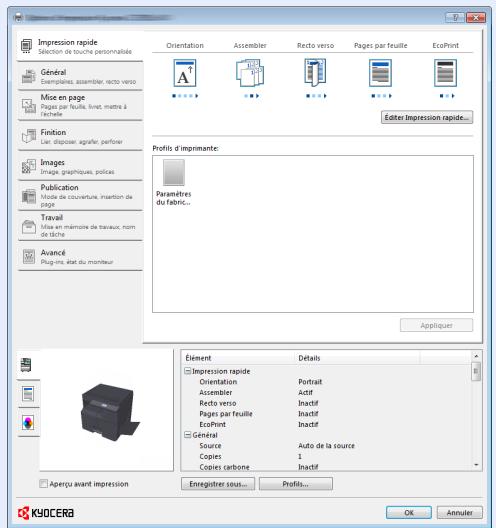
Task: Open the Général tab
Action: [x=80, y=76]
